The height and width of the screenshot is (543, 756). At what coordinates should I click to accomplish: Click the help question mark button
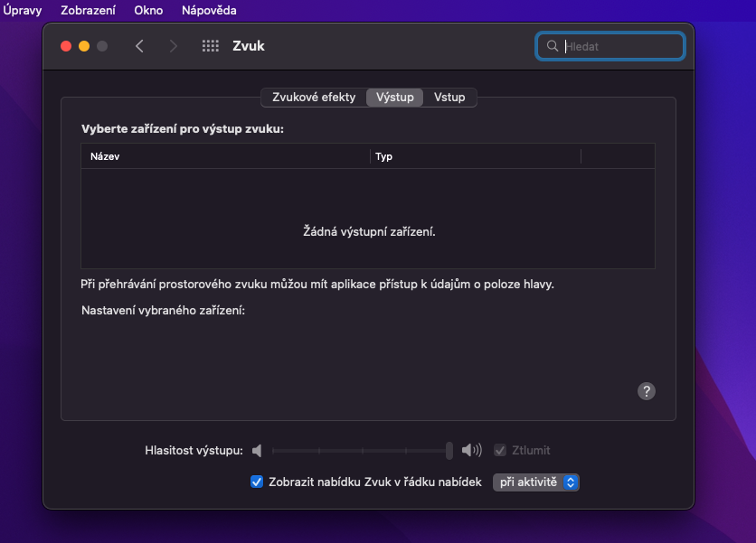[647, 391]
